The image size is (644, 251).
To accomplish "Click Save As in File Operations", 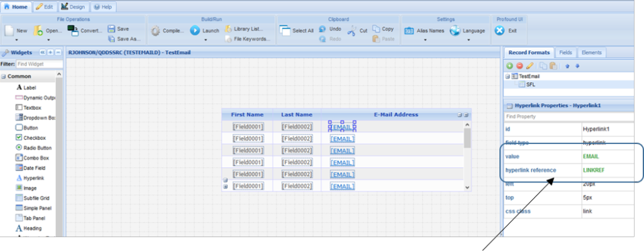I will [124, 39].
